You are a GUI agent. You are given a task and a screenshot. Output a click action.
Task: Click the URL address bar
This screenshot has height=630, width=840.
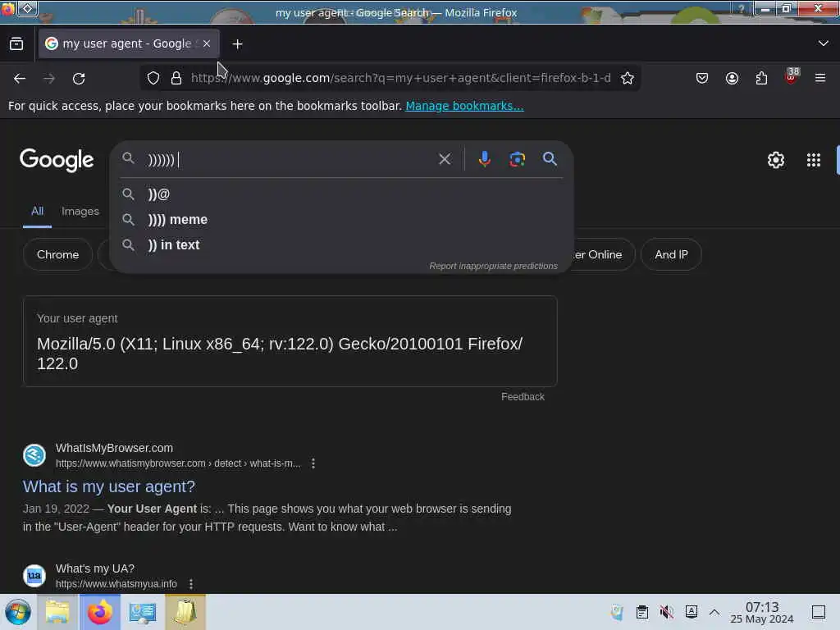pyautogui.click(x=400, y=78)
